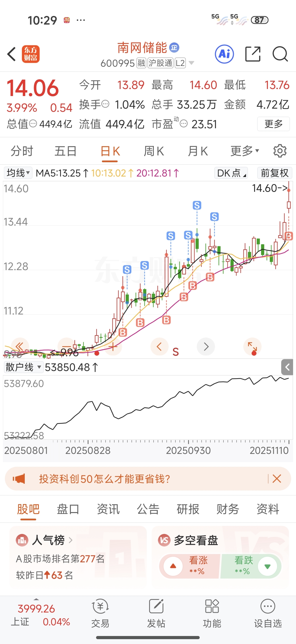Tap the 融 margin tag
This screenshot has height=644, width=296.
pyautogui.click(x=141, y=63)
